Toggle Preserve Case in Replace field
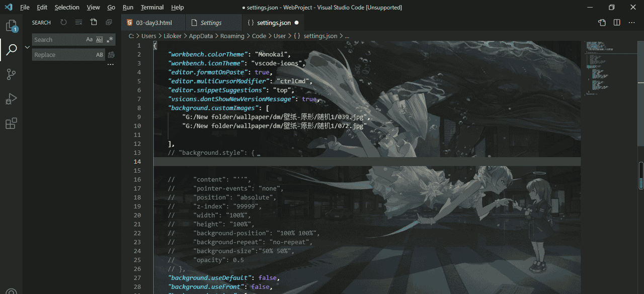This screenshot has height=294, width=644. click(x=100, y=55)
